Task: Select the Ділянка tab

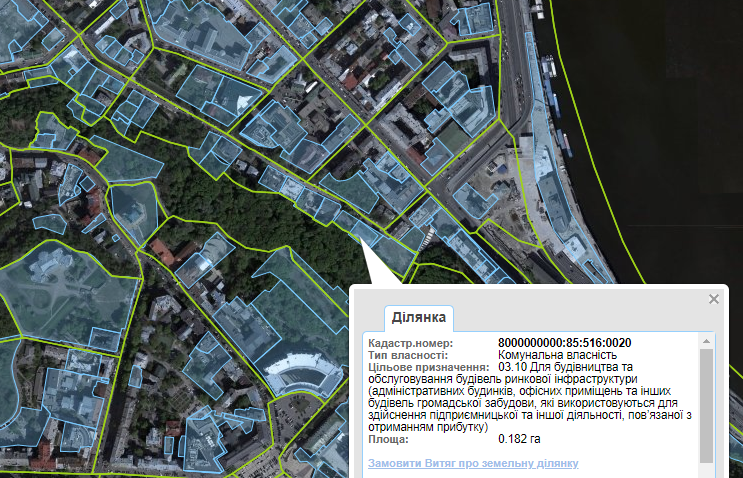Action: 419,318
